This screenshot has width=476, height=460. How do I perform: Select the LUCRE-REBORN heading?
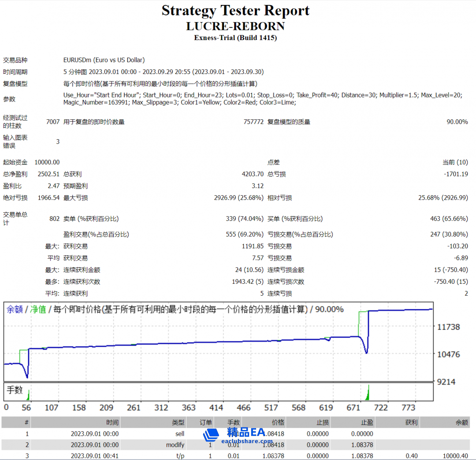pyautogui.click(x=235, y=26)
